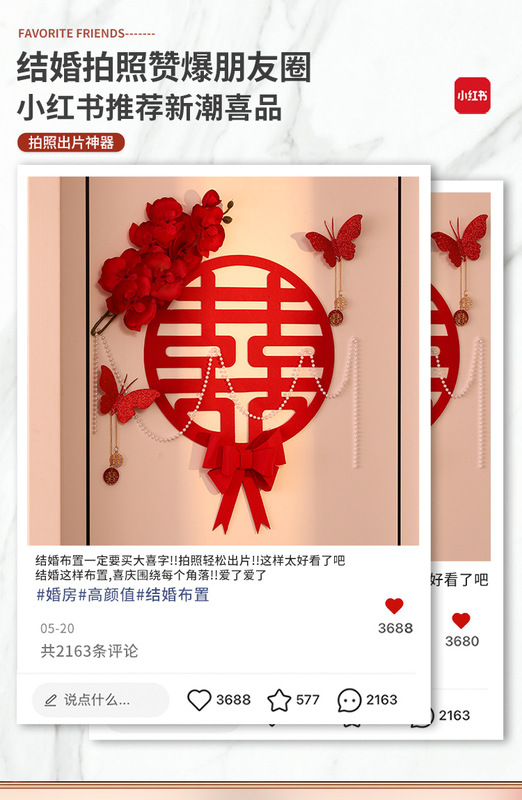
Task: Click the pencil icon in comment box
Action: [50, 700]
